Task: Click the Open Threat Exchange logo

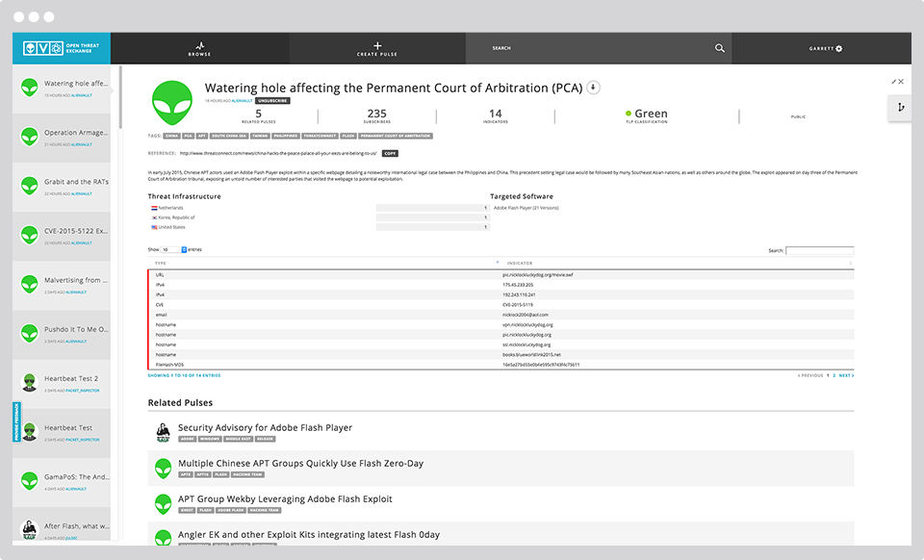Action: tap(61, 47)
